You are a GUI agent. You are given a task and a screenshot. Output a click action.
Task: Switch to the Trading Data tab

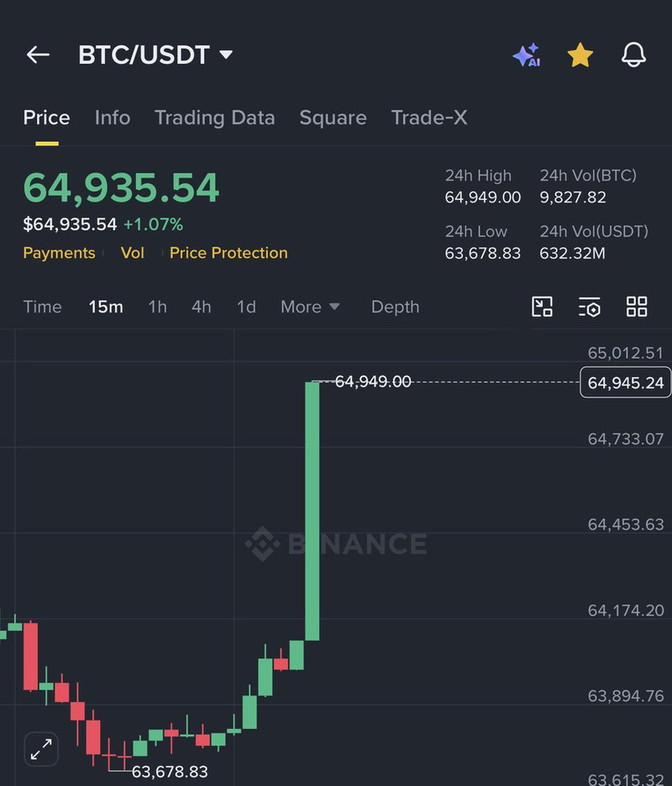pyautogui.click(x=215, y=118)
